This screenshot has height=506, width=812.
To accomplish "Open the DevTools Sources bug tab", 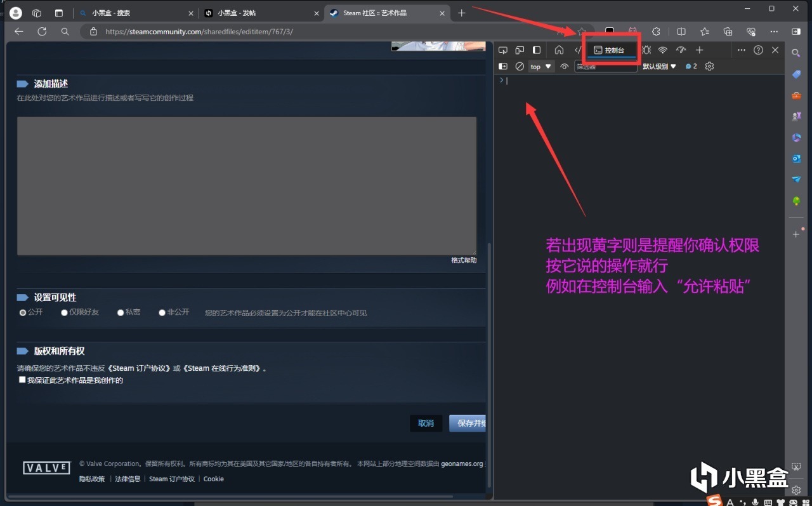I will pos(646,50).
